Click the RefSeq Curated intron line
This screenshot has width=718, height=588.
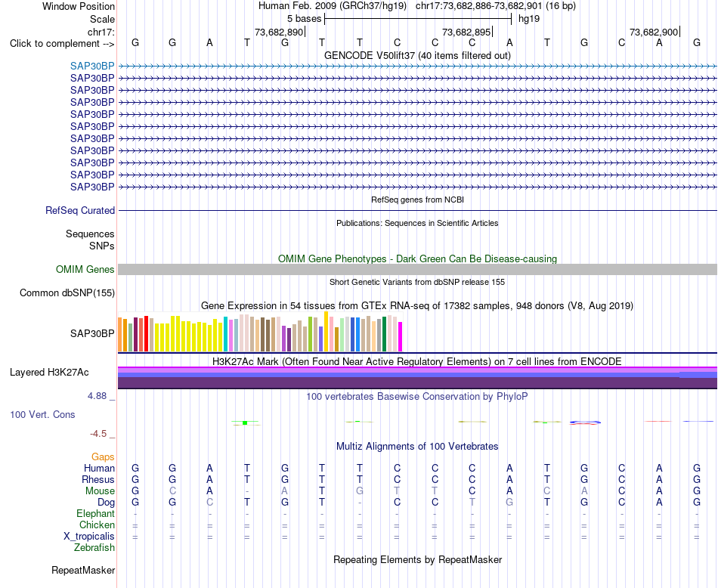[417, 211]
